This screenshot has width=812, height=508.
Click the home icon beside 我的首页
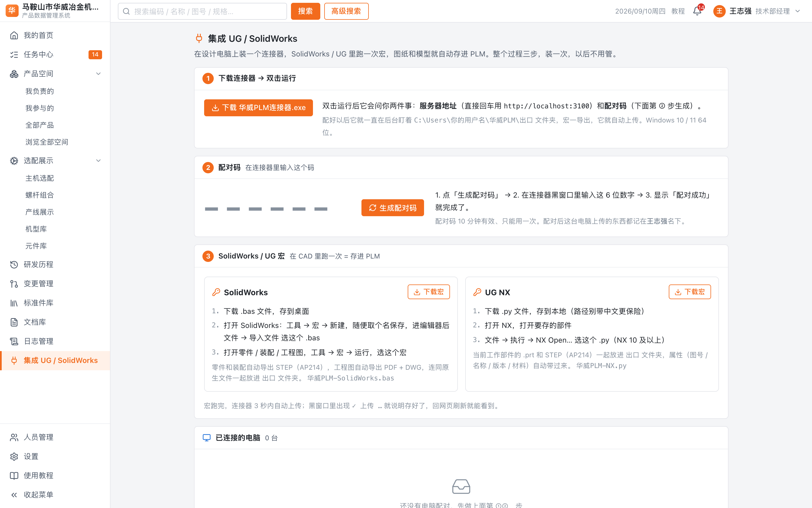(x=14, y=35)
